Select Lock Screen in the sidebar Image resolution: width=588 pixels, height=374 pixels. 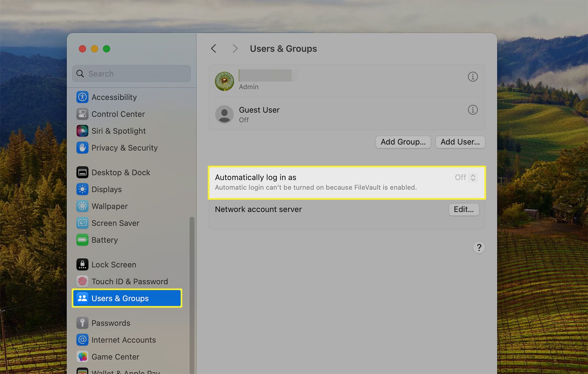click(114, 265)
